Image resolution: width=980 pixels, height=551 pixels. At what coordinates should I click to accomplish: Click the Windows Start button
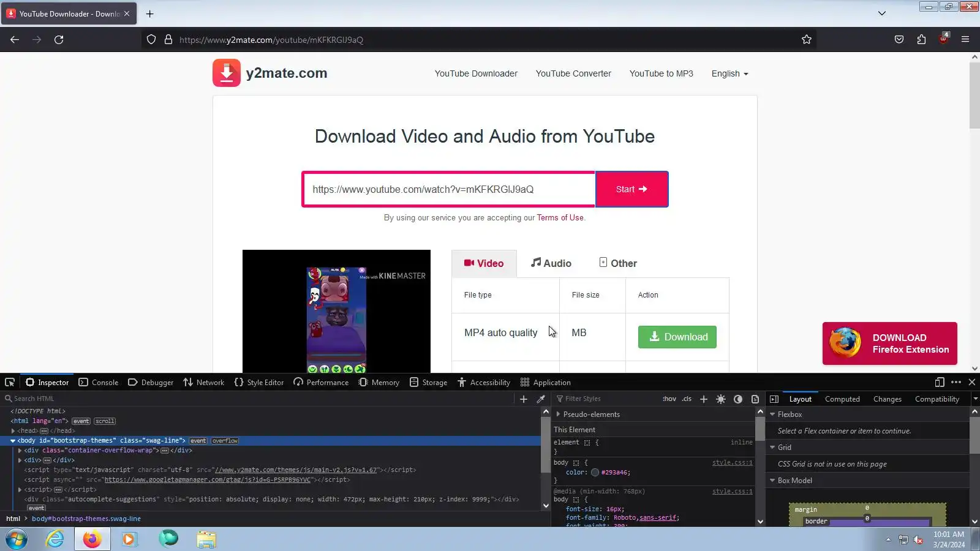(17, 539)
